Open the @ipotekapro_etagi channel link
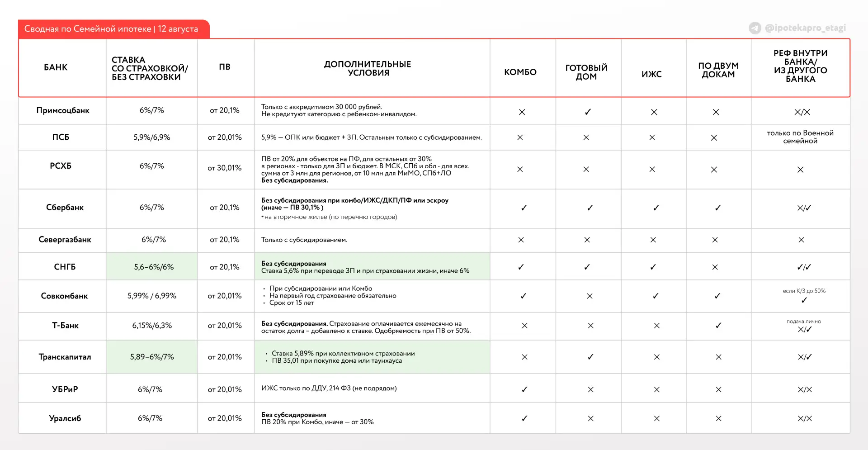 [x=805, y=28]
